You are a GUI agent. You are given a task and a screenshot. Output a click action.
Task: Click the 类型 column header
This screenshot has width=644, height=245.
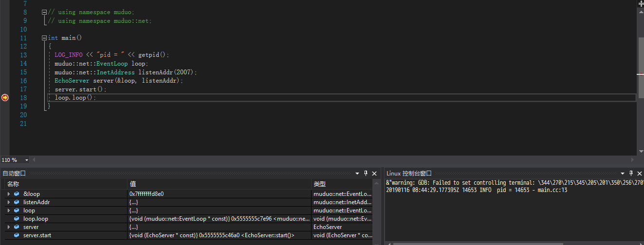click(342, 184)
